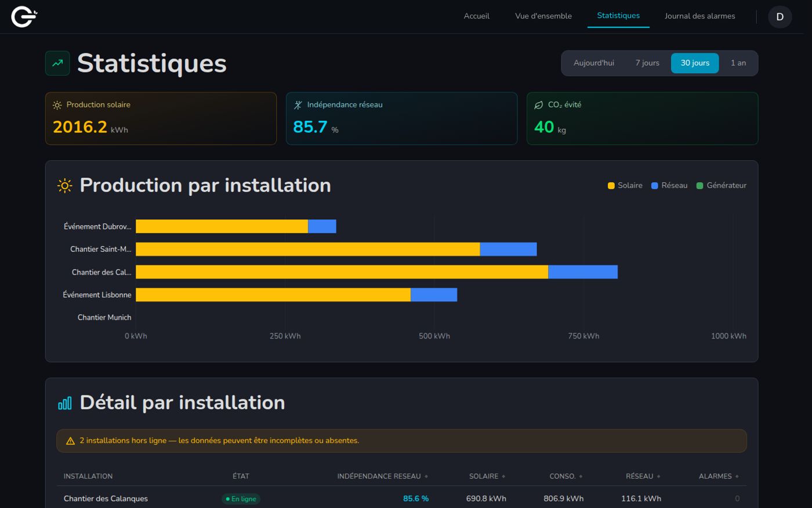Go to the Accueil page
The height and width of the screenshot is (508, 812).
pyautogui.click(x=477, y=16)
